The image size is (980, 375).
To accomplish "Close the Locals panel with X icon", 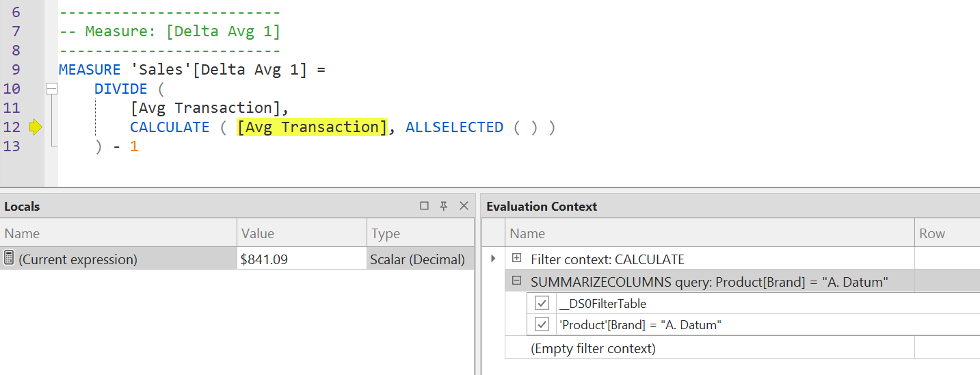I will (464, 206).
